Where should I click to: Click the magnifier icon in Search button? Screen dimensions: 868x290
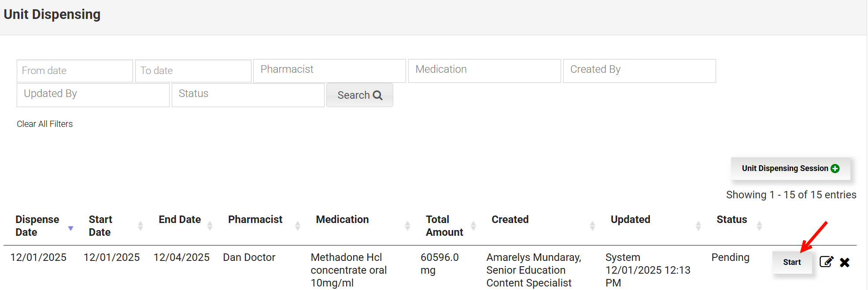point(377,95)
